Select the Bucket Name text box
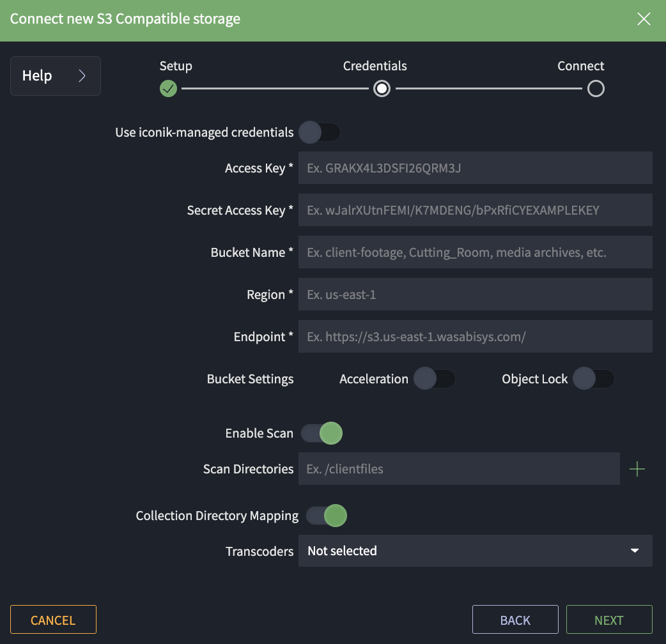 click(x=475, y=252)
